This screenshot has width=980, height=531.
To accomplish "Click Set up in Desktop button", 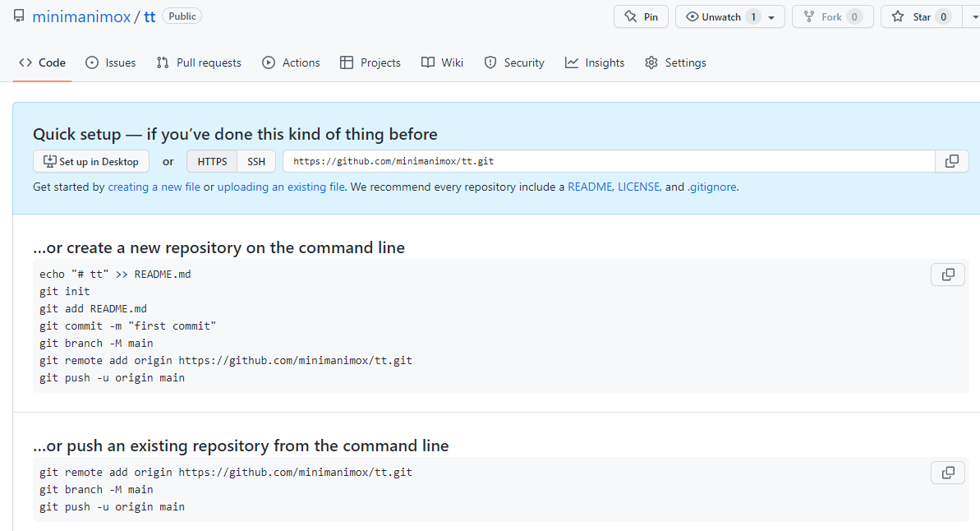I will coord(91,161).
